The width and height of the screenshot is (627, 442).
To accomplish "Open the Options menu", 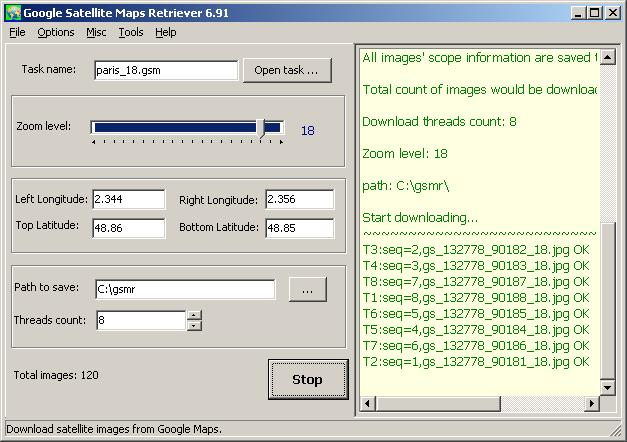I will (x=56, y=32).
